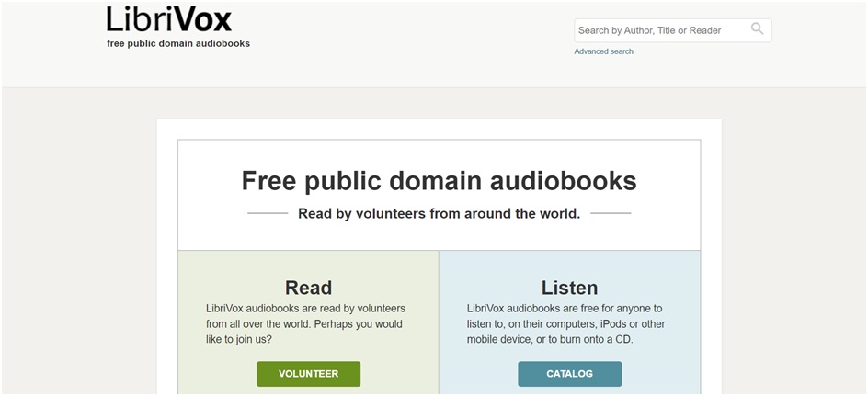Select the Read section heading

pyautogui.click(x=308, y=288)
